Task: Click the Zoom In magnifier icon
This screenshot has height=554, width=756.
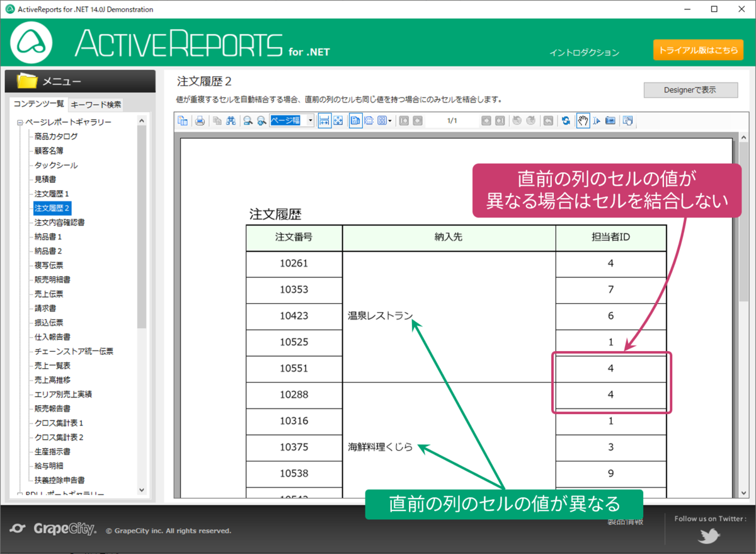Action: [x=261, y=120]
